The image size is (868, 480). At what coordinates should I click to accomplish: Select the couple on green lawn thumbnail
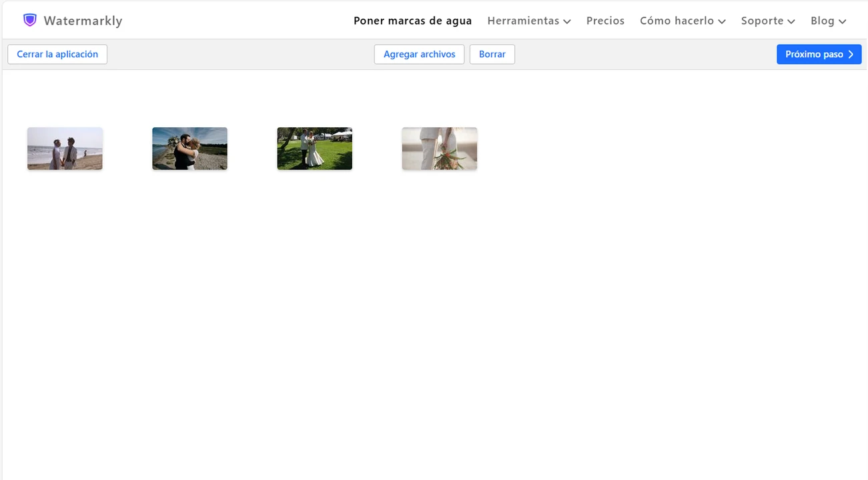314,149
